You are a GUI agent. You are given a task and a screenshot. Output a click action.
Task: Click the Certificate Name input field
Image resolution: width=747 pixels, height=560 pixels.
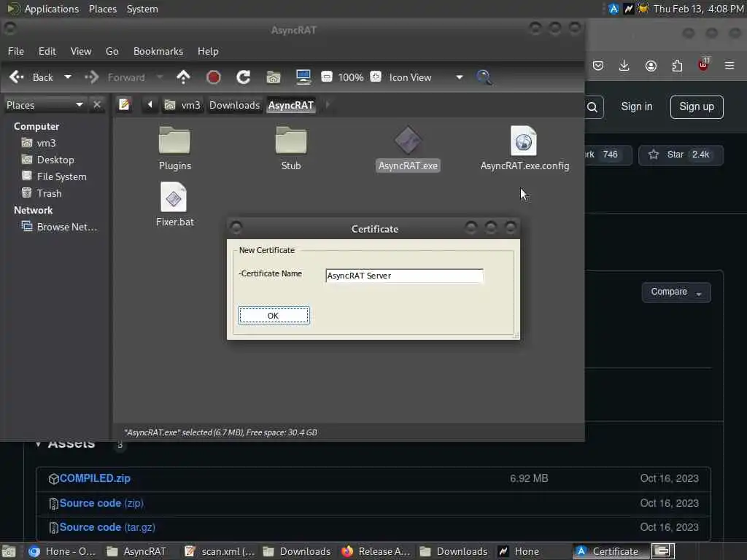click(x=404, y=276)
